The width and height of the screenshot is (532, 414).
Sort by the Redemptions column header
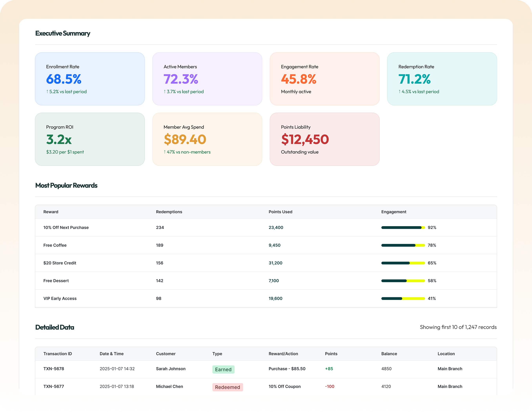(169, 212)
